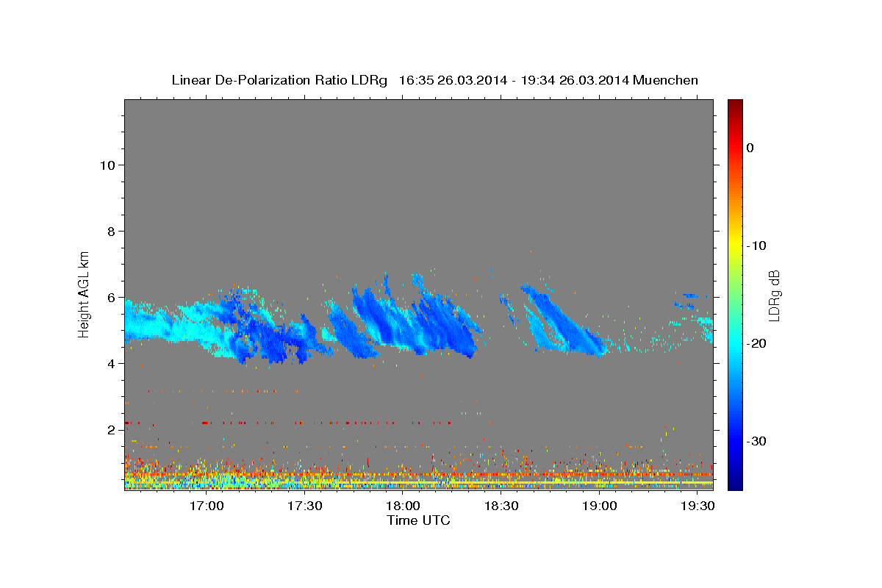Click the '17:00' time axis label
This screenshot has width=882, height=588.
[207, 506]
